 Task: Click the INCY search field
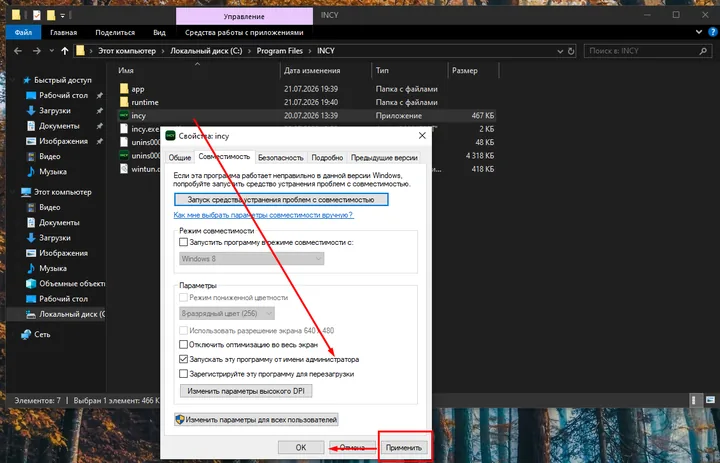[x=647, y=51]
